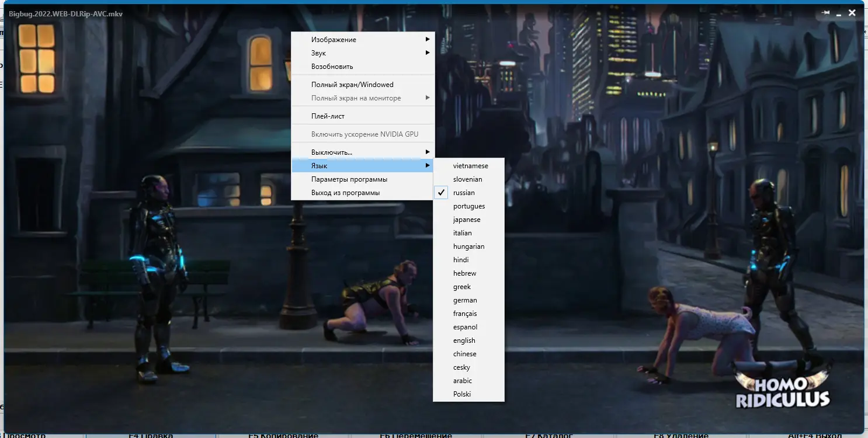This screenshot has width=868, height=438.
Task: Select hindi language
Action: coord(468,260)
